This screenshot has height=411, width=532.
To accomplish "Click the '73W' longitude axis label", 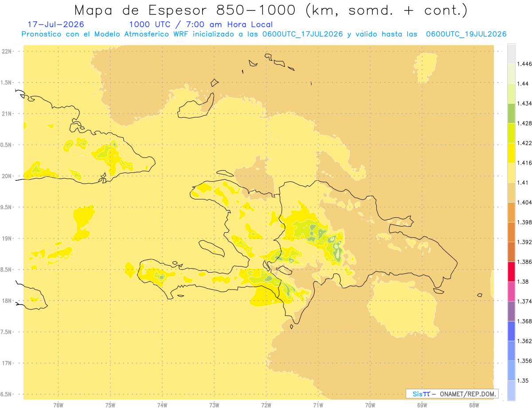I will [214, 405].
